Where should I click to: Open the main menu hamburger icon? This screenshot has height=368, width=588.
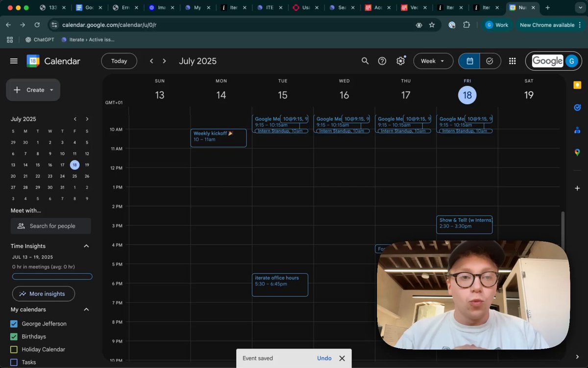pyautogui.click(x=14, y=61)
